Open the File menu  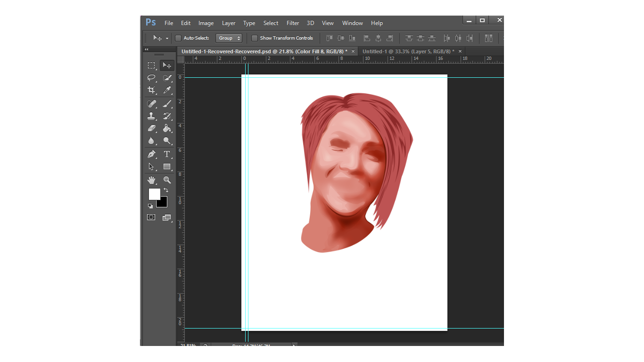pos(169,23)
